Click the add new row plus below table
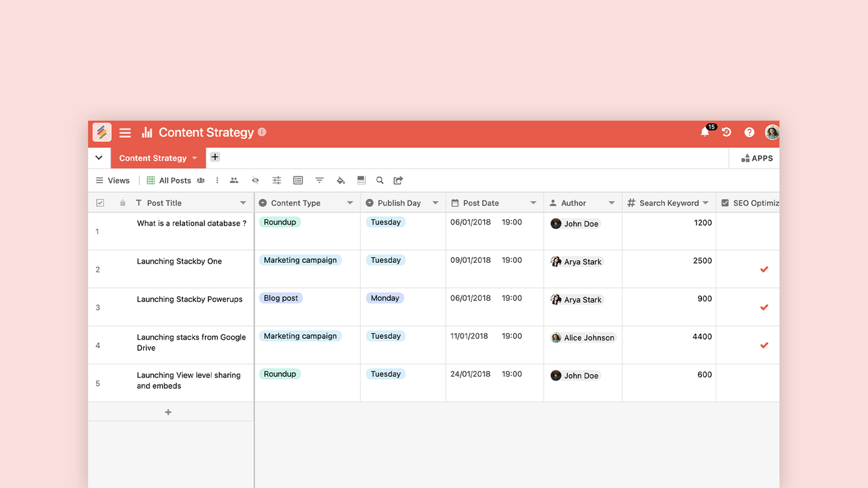 pyautogui.click(x=168, y=412)
